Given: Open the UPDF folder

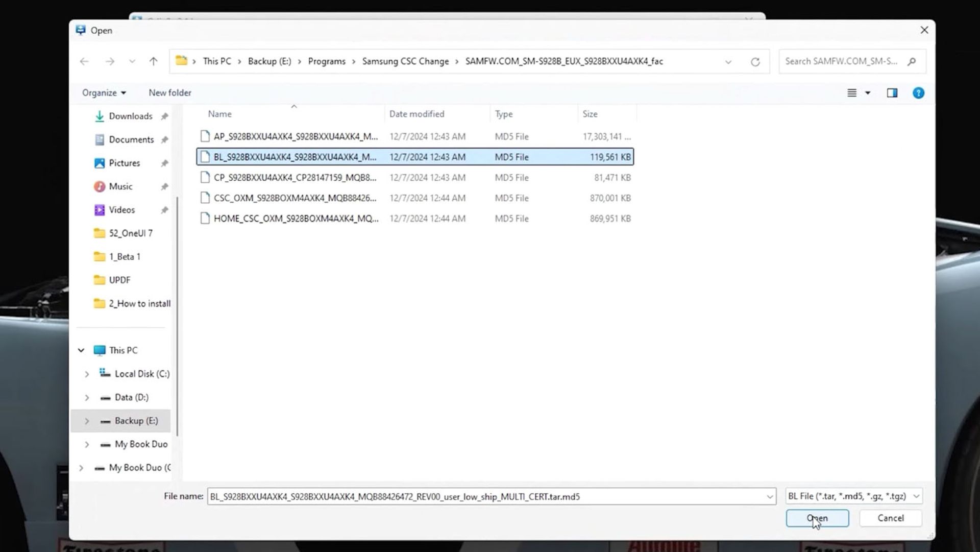Looking at the screenshot, I should coord(119,280).
